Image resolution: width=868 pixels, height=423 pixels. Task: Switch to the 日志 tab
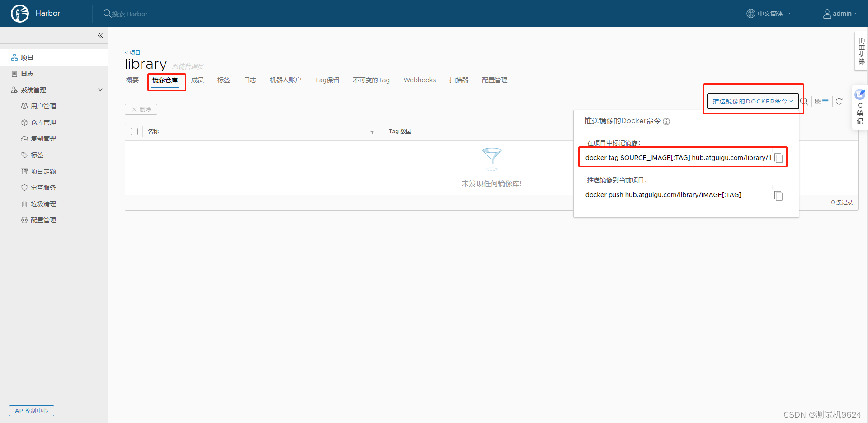pyautogui.click(x=250, y=80)
